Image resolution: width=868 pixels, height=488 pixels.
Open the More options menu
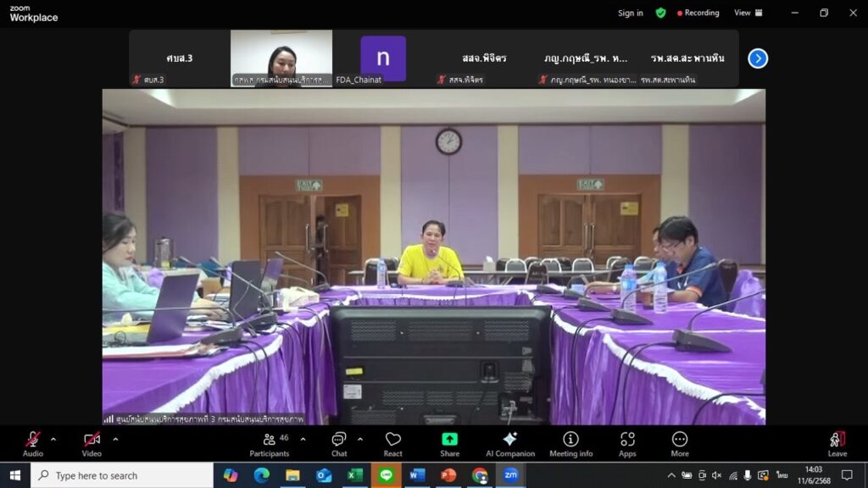[679, 443]
